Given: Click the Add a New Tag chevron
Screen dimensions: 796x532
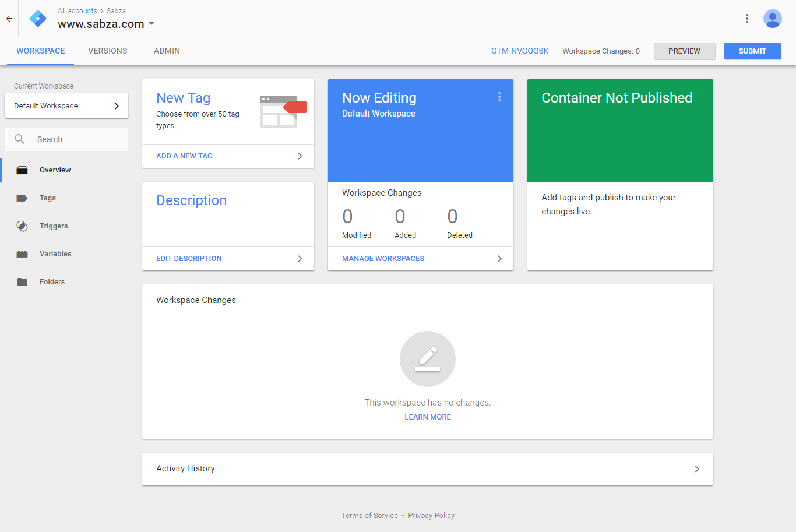Looking at the screenshot, I should pyautogui.click(x=300, y=156).
